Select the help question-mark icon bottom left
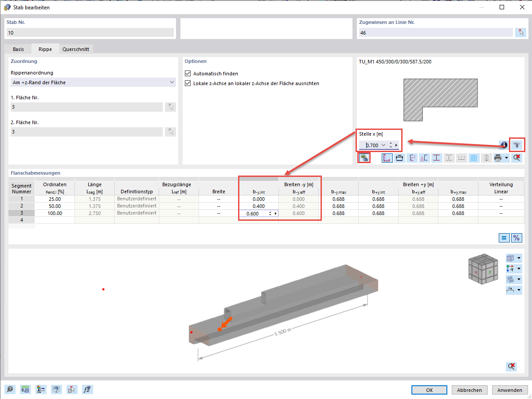The image size is (532, 399). pos(10,389)
